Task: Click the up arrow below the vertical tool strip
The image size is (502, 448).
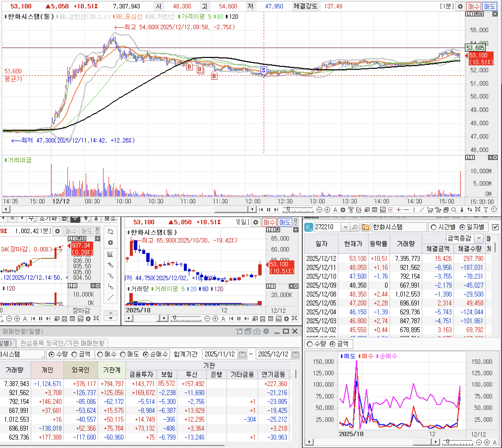Action: [x=111, y=313]
